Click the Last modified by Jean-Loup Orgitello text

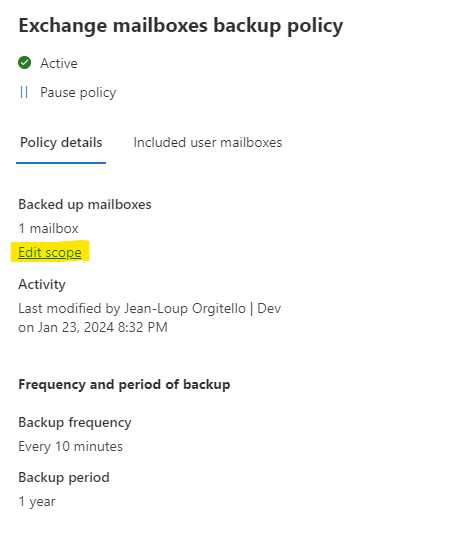pyautogui.click(x=132, y=309)
